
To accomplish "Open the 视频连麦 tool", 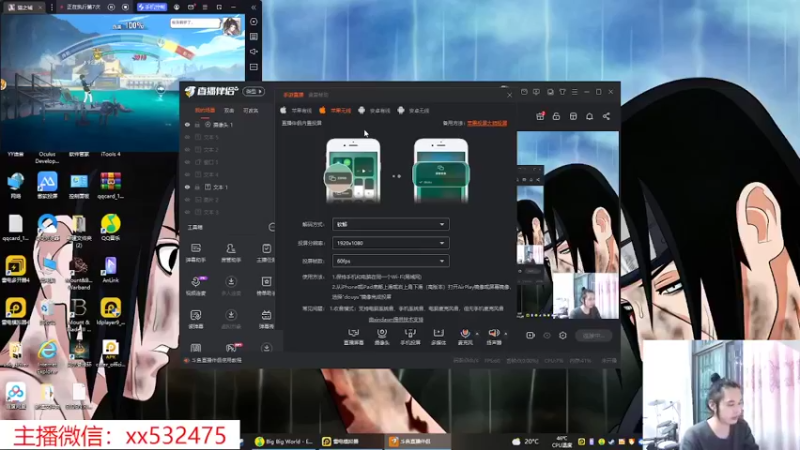I will 196,286.
